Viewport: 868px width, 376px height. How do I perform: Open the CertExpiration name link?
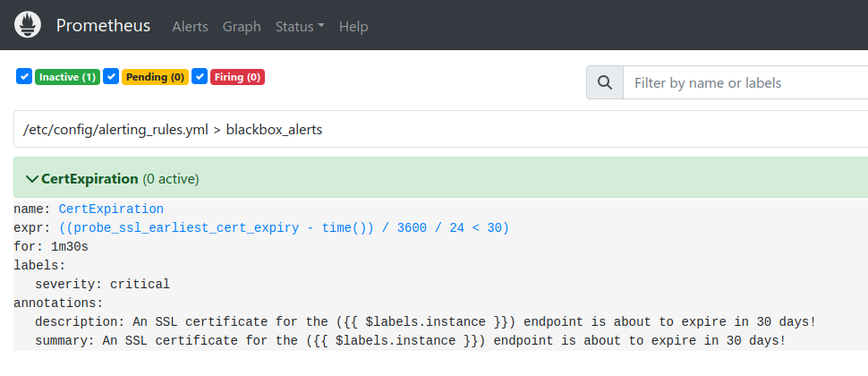(x=111, y=209)
